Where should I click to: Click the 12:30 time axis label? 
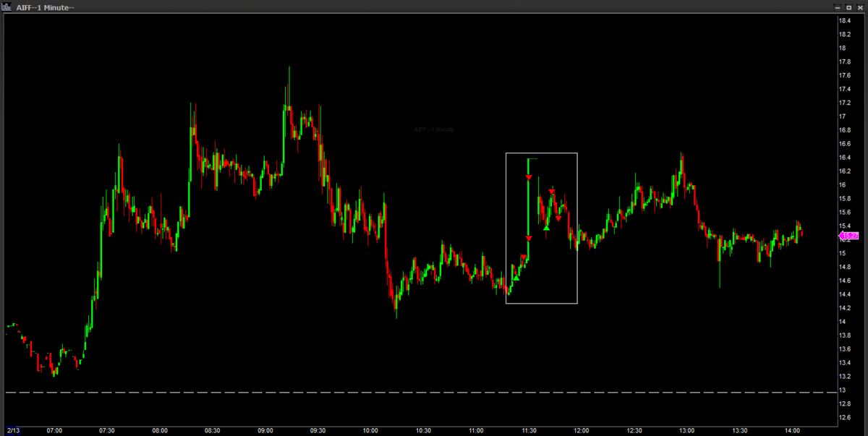coord(634,430)
